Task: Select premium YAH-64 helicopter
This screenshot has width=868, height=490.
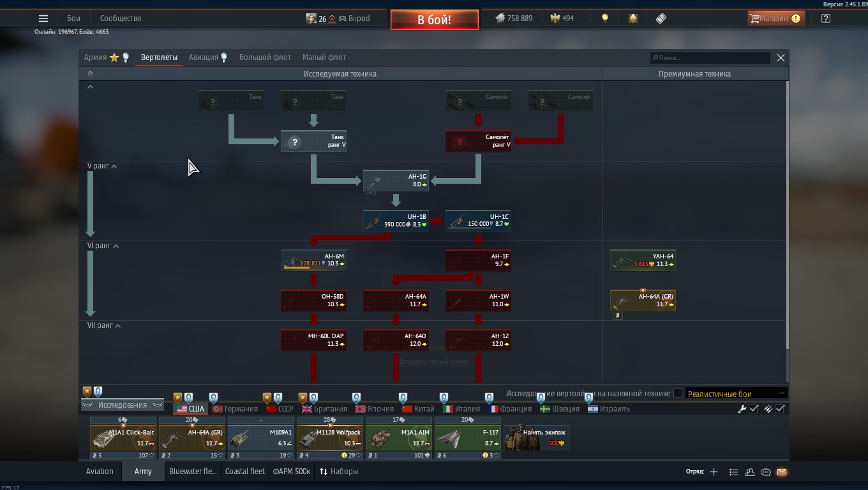Action: point(643,260)
